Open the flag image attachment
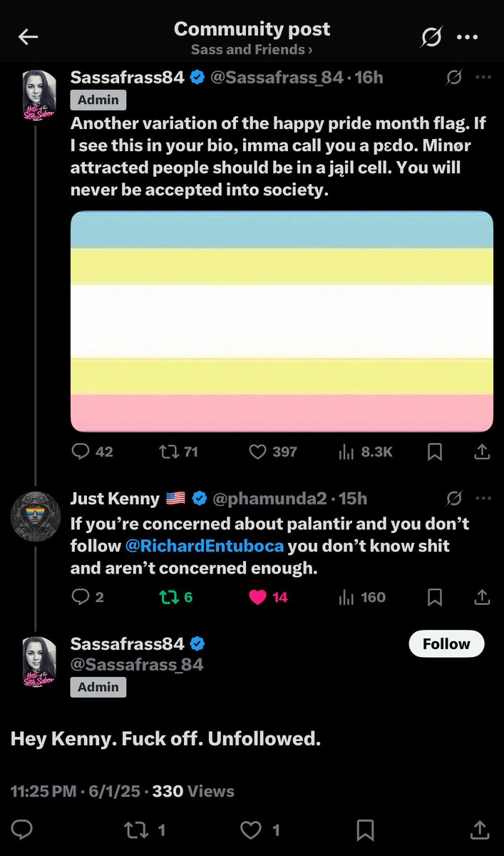504x856 pixels. click(282, 321)
